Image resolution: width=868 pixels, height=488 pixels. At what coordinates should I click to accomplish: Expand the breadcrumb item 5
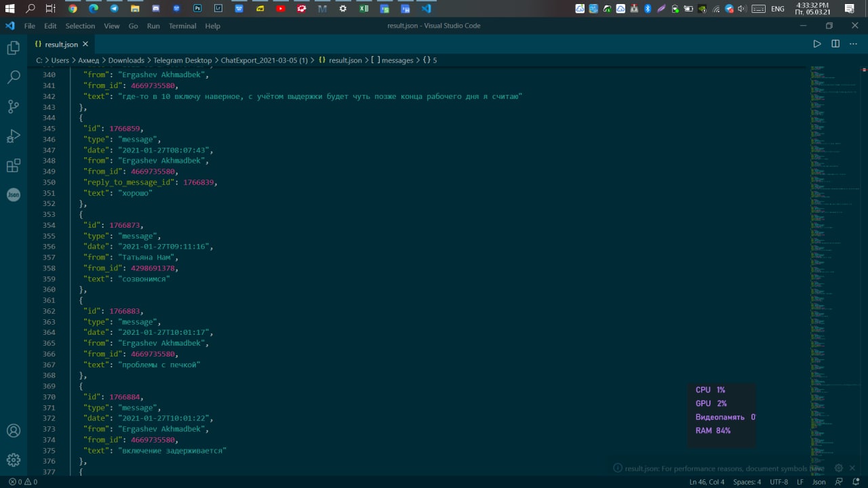430,60
